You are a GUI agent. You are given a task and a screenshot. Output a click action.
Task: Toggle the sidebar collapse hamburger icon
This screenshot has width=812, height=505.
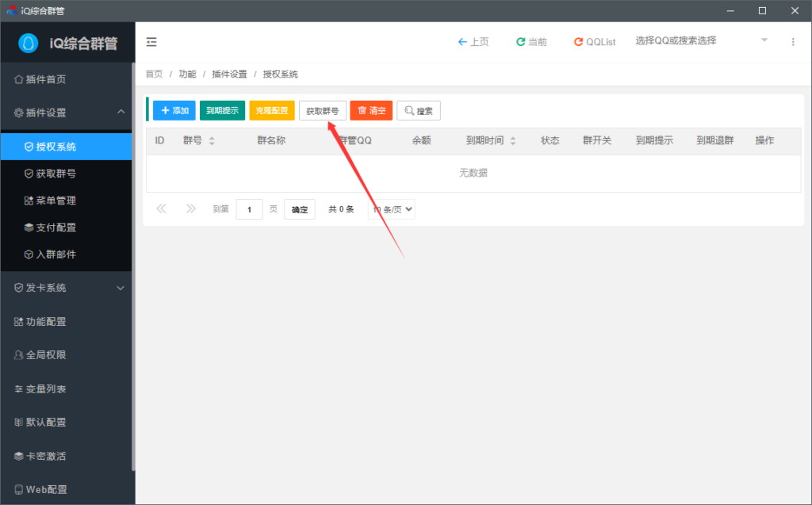151,42
